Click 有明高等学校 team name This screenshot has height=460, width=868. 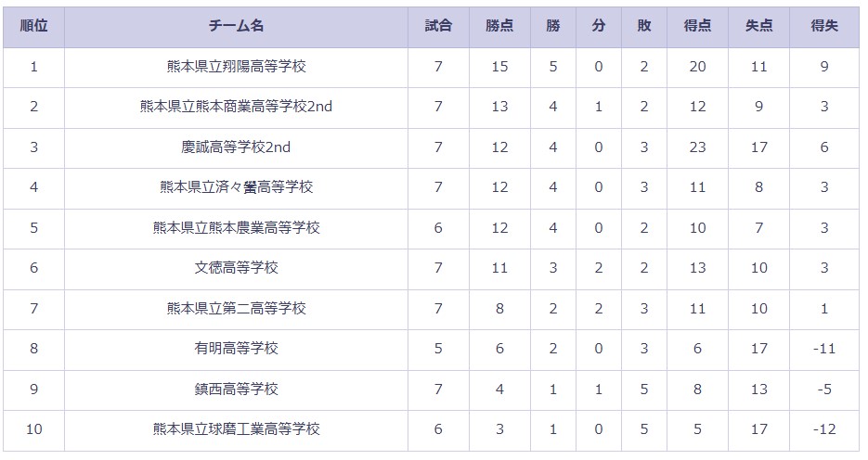[x=237, y=349]
